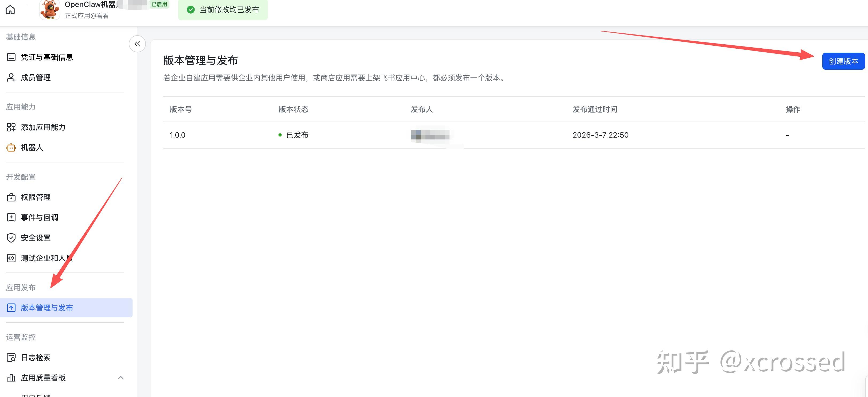
Task: Open 凭证与基础信息 via its card icon
Action: tap(11, 57)
